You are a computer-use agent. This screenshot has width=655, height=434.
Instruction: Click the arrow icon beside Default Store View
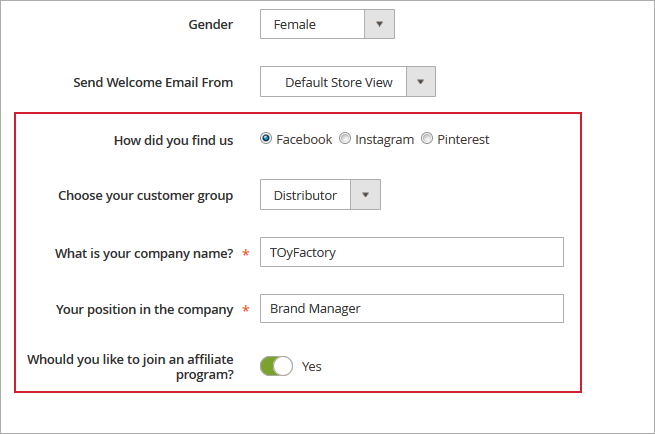[x=421, y=82]
